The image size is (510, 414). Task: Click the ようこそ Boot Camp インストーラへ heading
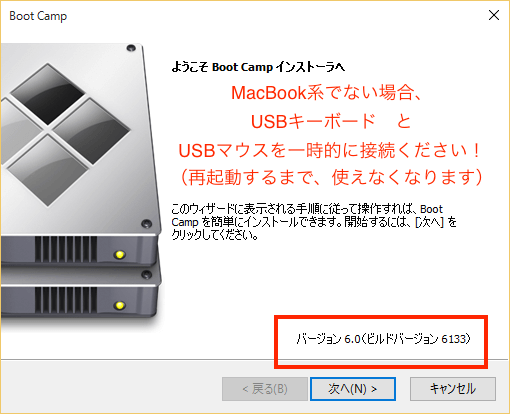tap(258, 67)
